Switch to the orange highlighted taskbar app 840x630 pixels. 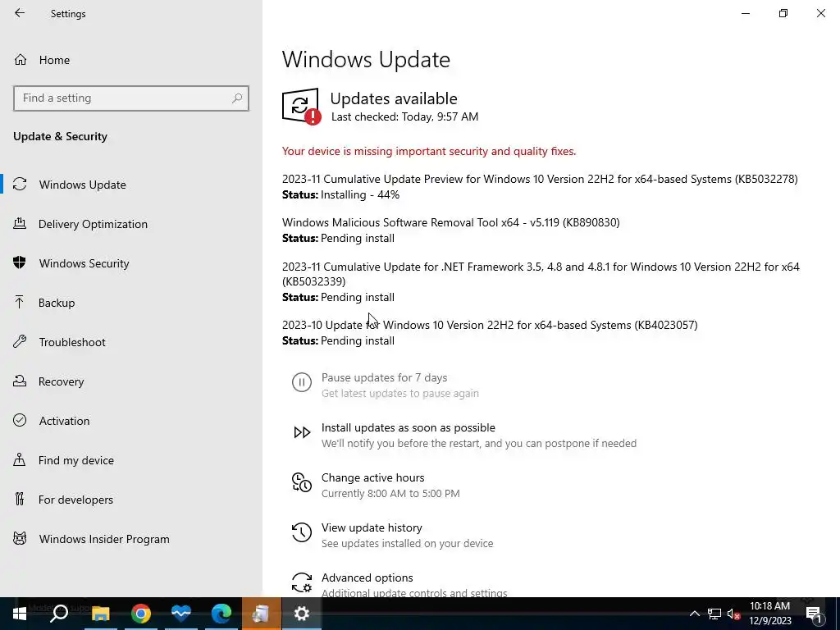click(x=261, y=614)
